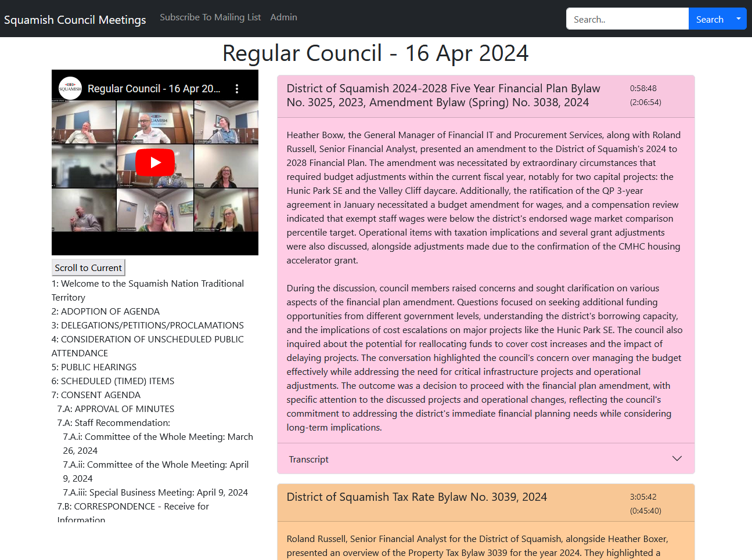
Task: Open the Admin nav link
Action: pos(283,17)
